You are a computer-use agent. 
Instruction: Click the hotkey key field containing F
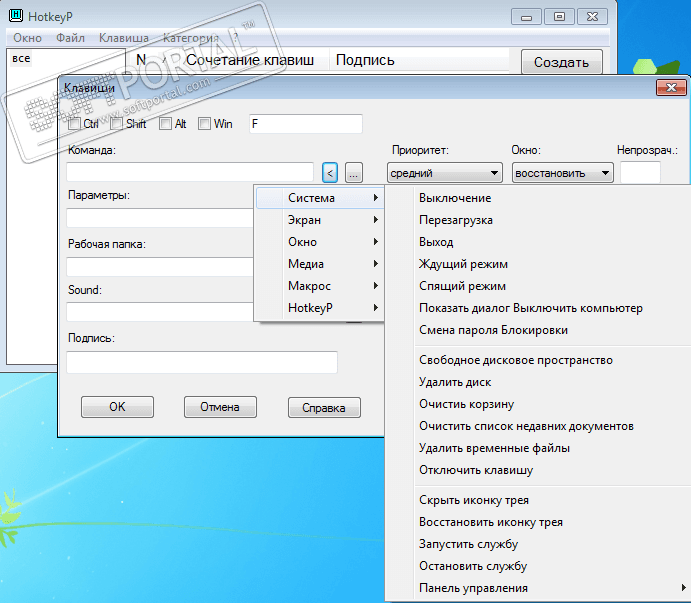[305, 124]
